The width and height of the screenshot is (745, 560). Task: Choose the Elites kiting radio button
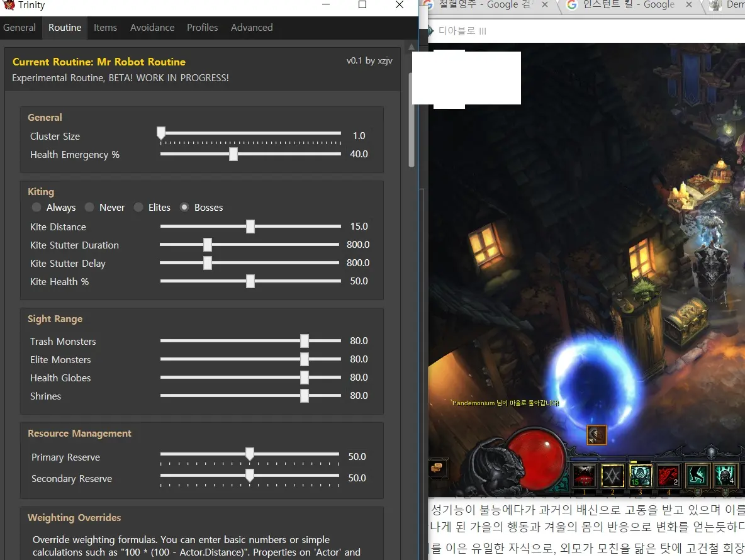coord(138,207)
